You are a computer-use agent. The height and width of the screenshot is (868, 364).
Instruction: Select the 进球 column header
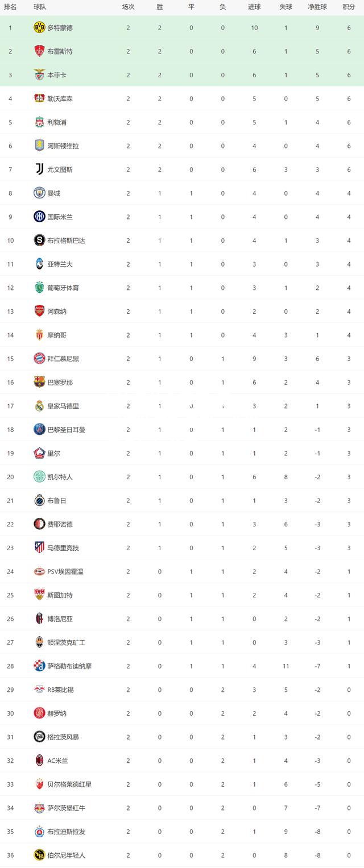pyautogui.click(x=254, y=7)
